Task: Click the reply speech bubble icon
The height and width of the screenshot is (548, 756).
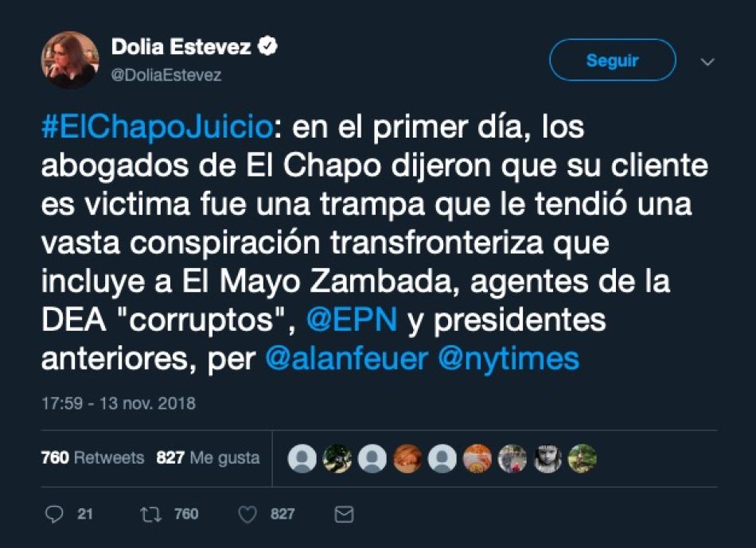Action: pos(54,515)
